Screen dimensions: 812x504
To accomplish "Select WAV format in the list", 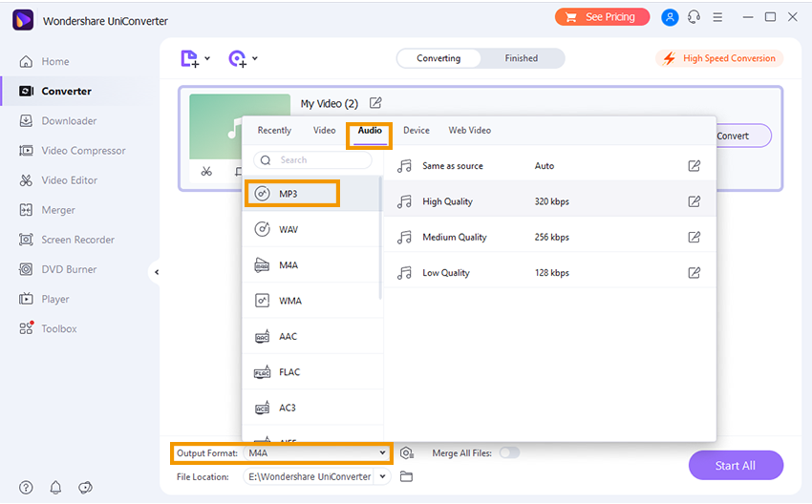I will [311, 230].
